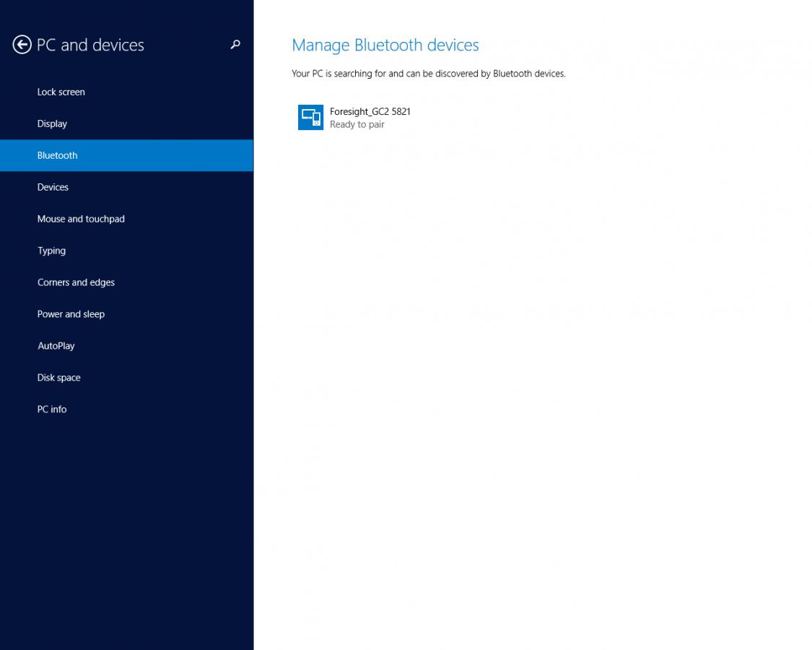
Task: Show Power and sleep options
Action: click(x=71, y=314)
